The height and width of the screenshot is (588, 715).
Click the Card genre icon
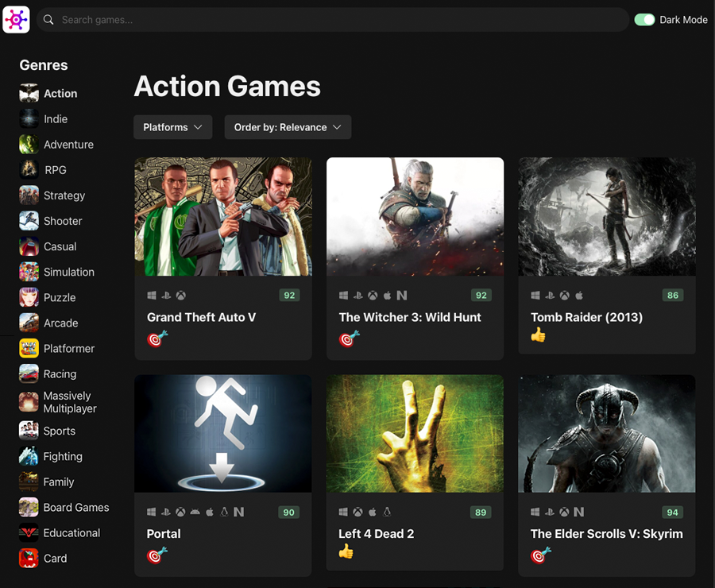[29, 558]
